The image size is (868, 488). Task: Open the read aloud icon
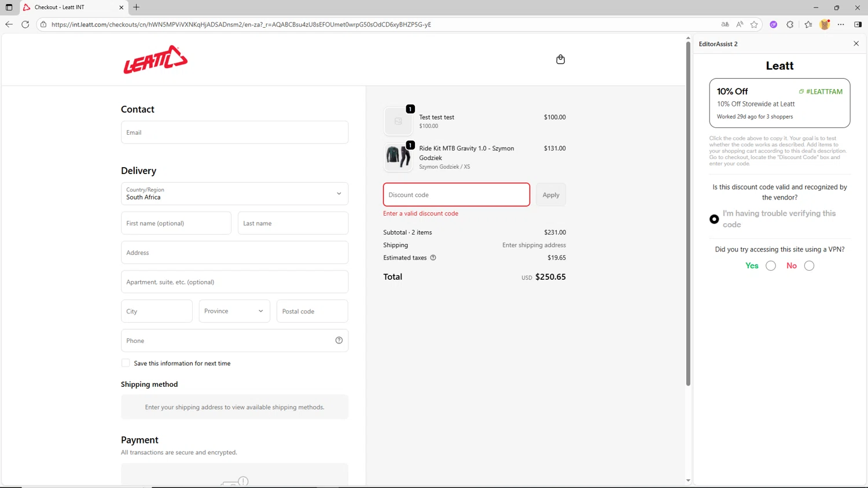(740, 24)
